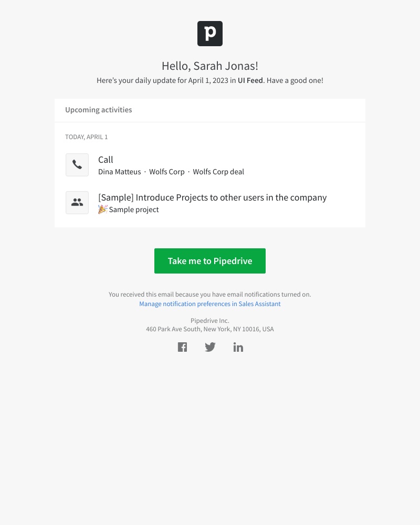Open Pipedrive's Facebook page icon
This screenshot has height=525, width=420.
coord(182,347)
